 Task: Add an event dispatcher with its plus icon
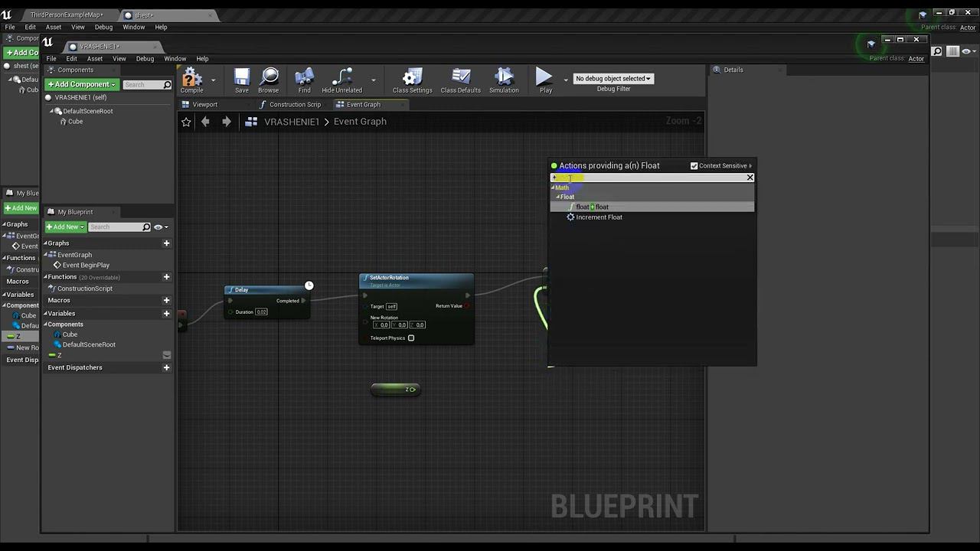(166, 367)
